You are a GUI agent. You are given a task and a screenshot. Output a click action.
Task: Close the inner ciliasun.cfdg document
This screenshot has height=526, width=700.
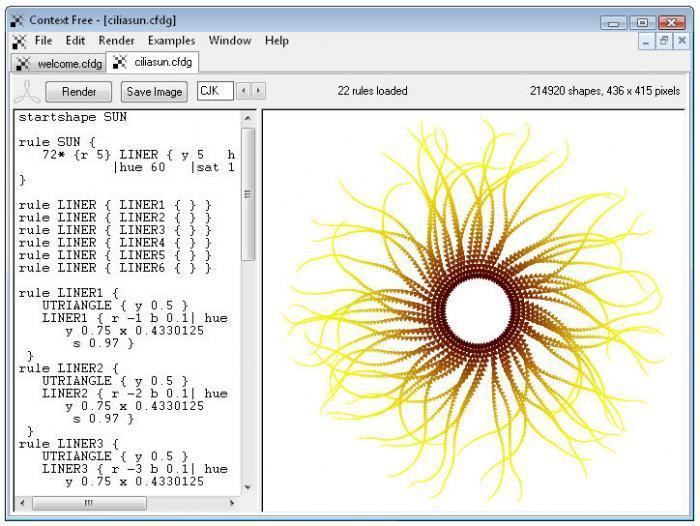coord(682,41)
